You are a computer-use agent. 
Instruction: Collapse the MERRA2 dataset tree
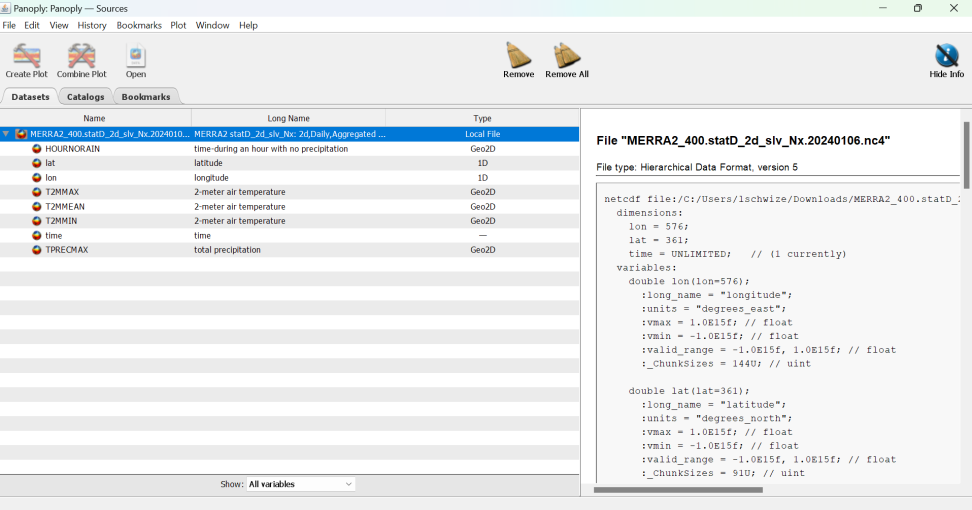tap(6, 134)
